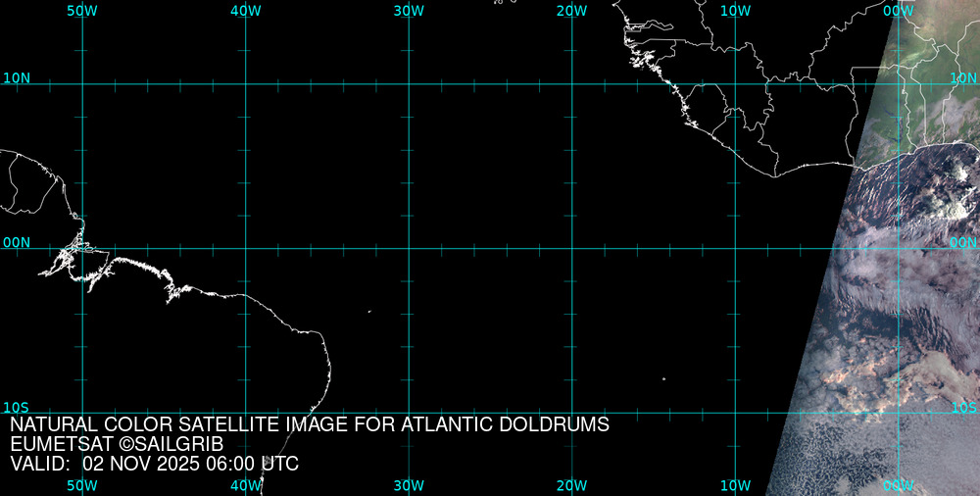Click the 00N equator label on left edge
The width and height of the screenshot is (980, 496).
pos(16,242)
